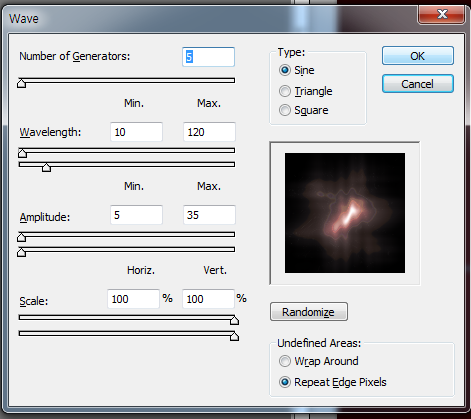Click the vertical Scale slider handle
The height and width of the screenshot is (419, 471).
tap(234, 336)
